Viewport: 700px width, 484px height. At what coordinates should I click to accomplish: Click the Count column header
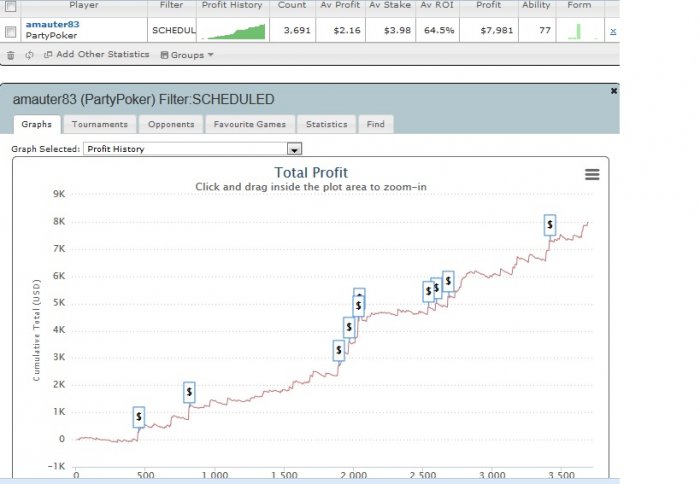pyautogui.click(x=292, y=5)
